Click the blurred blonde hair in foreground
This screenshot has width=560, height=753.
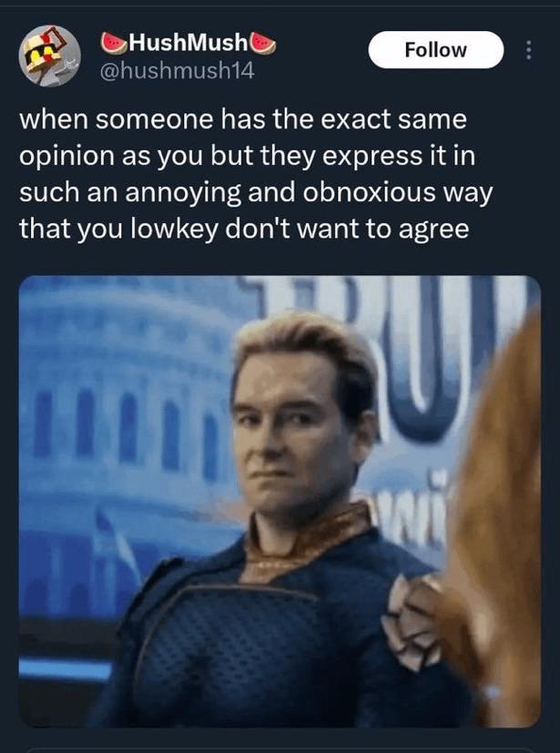[x=500, y=504]
